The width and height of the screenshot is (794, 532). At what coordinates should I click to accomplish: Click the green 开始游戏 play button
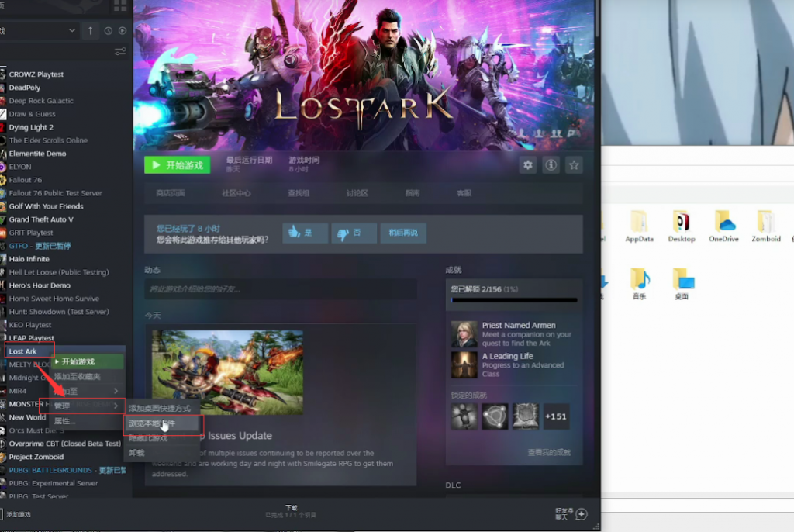(x=178, y=165)
